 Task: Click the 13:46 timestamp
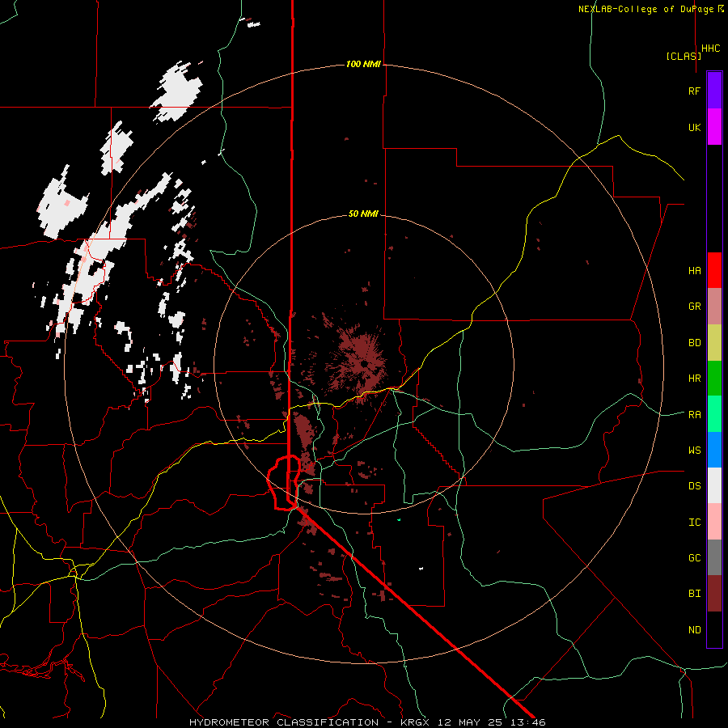pyautogui.click(x=527, y=722)
